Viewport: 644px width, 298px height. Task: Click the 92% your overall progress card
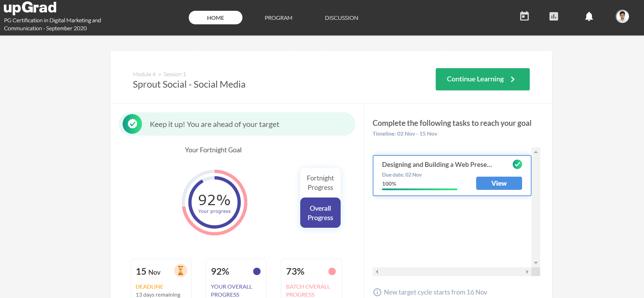pos(236,278)
